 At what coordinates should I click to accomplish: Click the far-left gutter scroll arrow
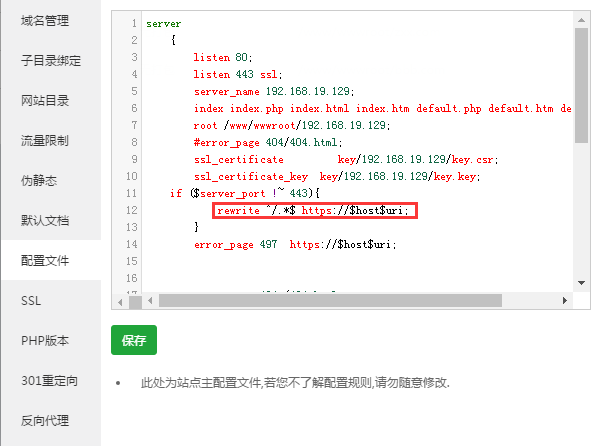click(x=120, y=302)
